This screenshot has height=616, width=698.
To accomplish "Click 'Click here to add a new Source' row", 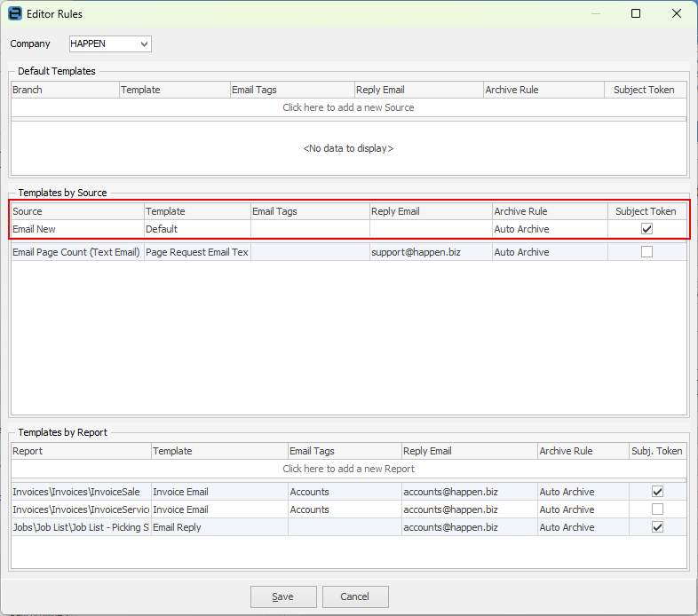I will [x=348, y=107].
